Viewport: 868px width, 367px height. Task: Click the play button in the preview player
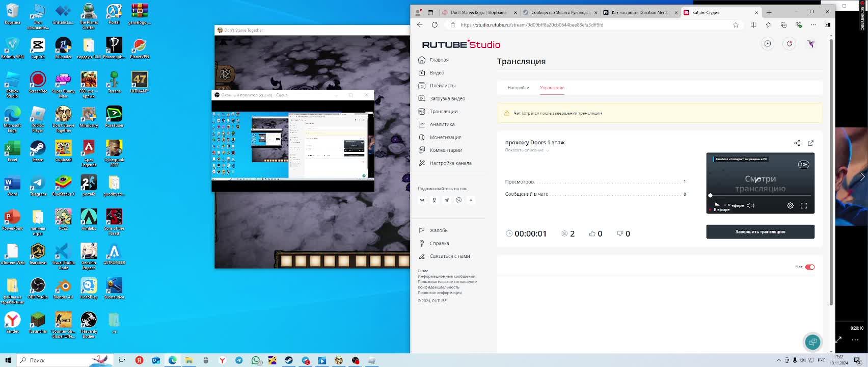(x=717, y=205)
